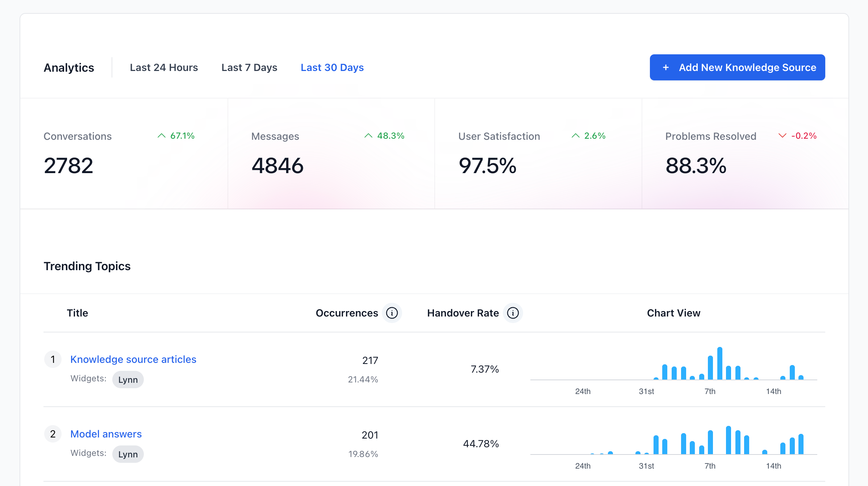The height and width of the screenshot is (486, 868).
Task: Click the up arrow beside User Satisfaction
Action: [x=575, y=136]
